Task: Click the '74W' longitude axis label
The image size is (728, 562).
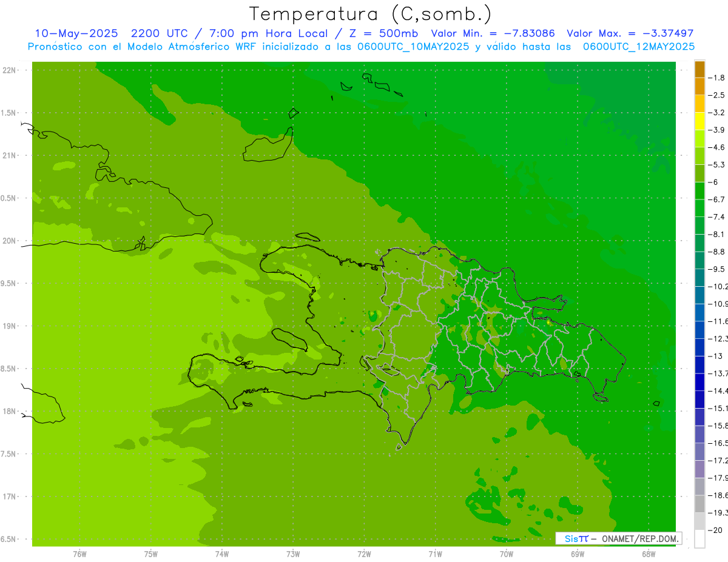Action: pyautogui.click(x=222, y=554)
